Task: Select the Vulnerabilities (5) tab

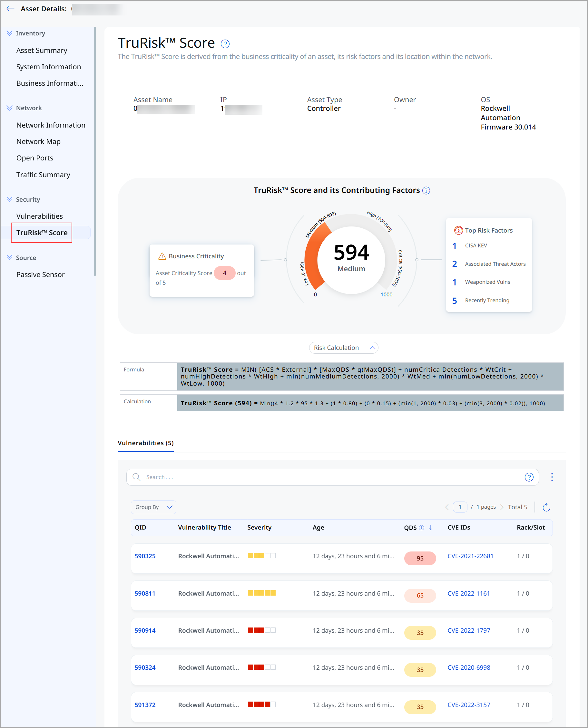Action: point(146,443)
